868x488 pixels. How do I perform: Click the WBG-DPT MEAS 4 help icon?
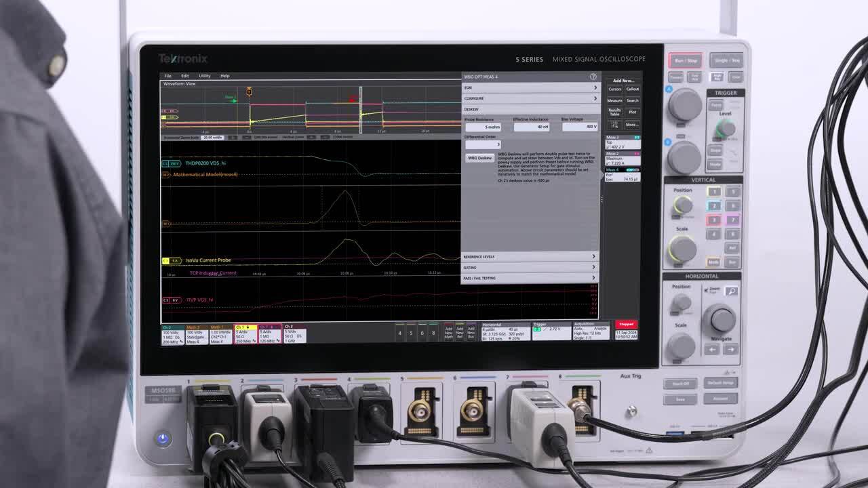(x=593, y=77)
